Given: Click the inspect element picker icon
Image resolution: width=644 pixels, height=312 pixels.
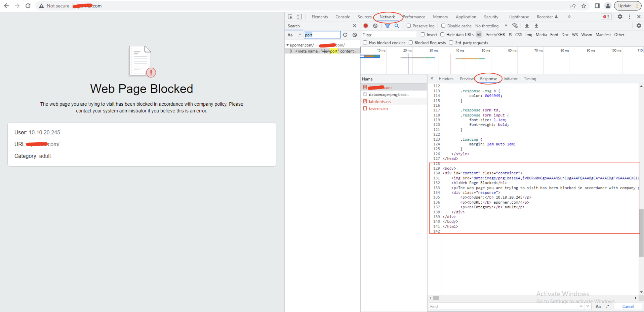Looking at the screenshot, I should 290,16.
